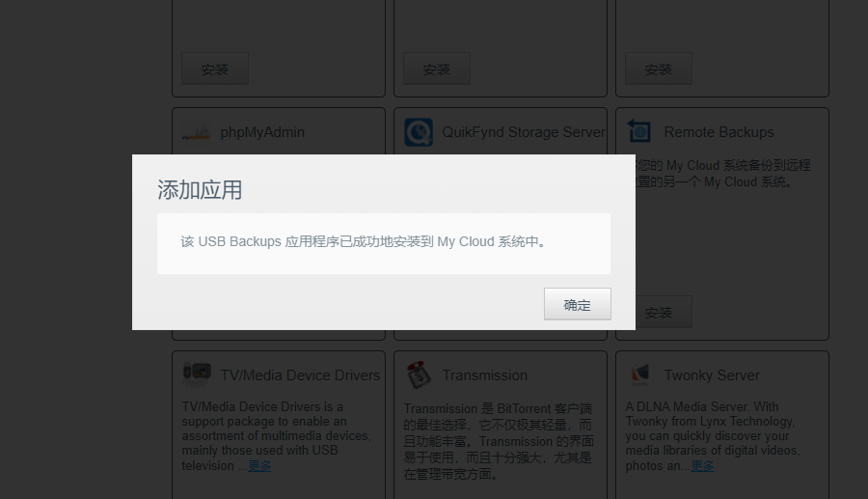Install the Remote Backups app

pos(664,313)
